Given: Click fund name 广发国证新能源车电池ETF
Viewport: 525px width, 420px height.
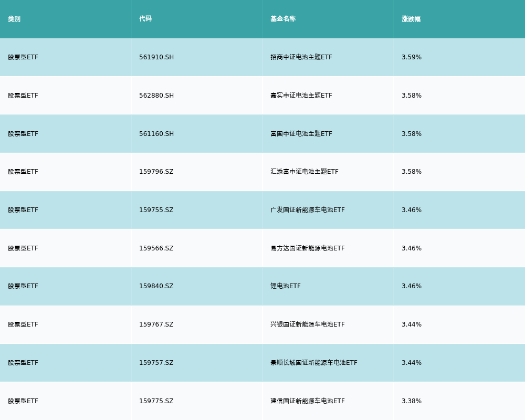Looking at the screenshot, I should pyautogui.click(x=308, y=210).
